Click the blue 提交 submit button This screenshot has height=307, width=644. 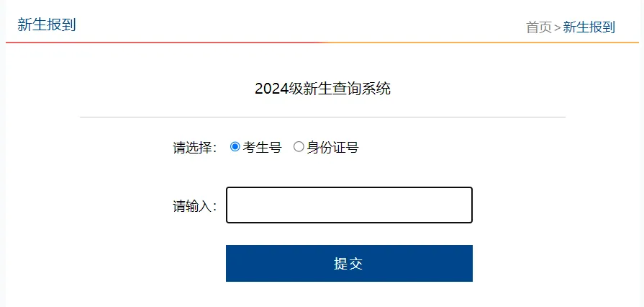pos(349,263)
